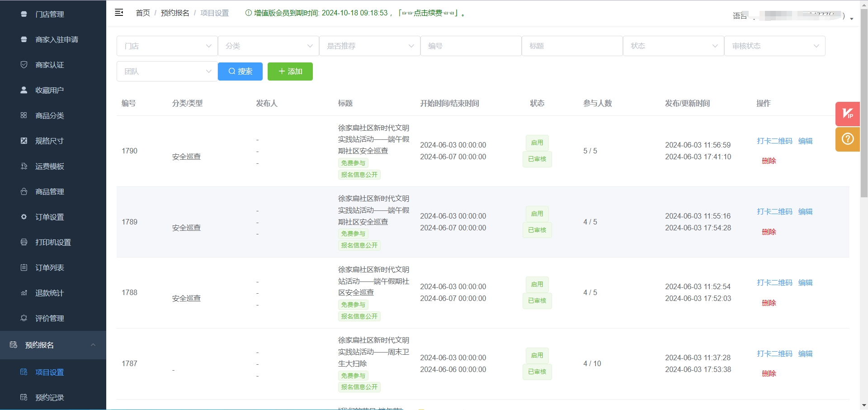868x410 pixels.
Task: Edit item 1787 via 编辑
Action: point(805,353)
